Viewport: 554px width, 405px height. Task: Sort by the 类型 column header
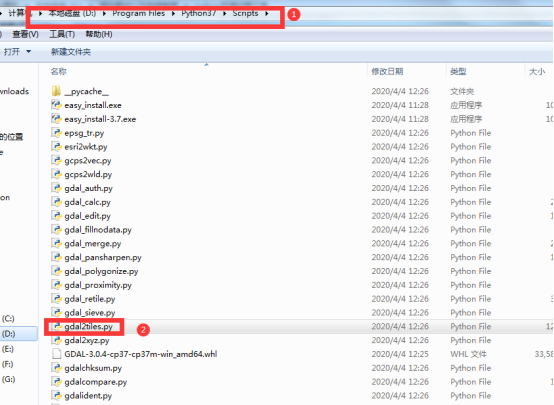point(458,71)
